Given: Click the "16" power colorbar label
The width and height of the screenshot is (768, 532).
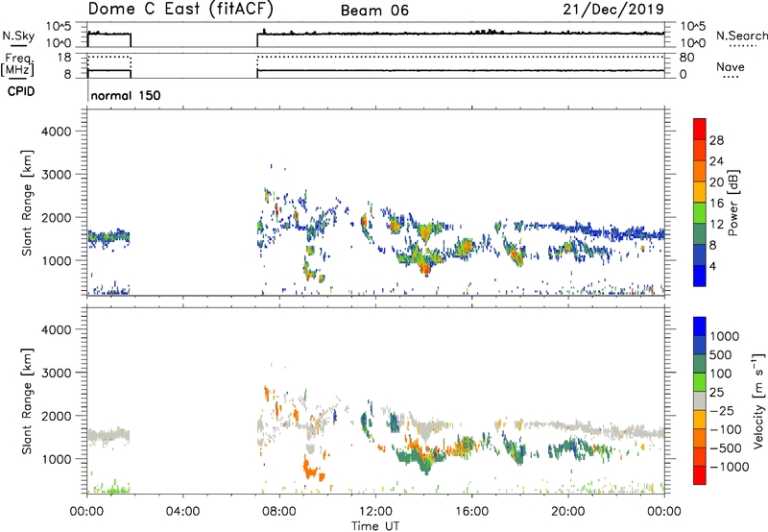Looking at the screenshot, I should [x=716, y=204].
